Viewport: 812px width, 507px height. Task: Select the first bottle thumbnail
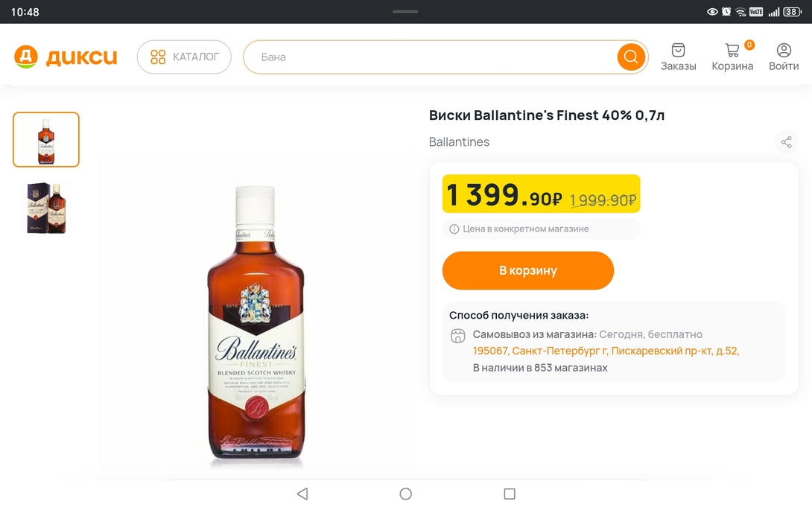(x=46, y=140)
